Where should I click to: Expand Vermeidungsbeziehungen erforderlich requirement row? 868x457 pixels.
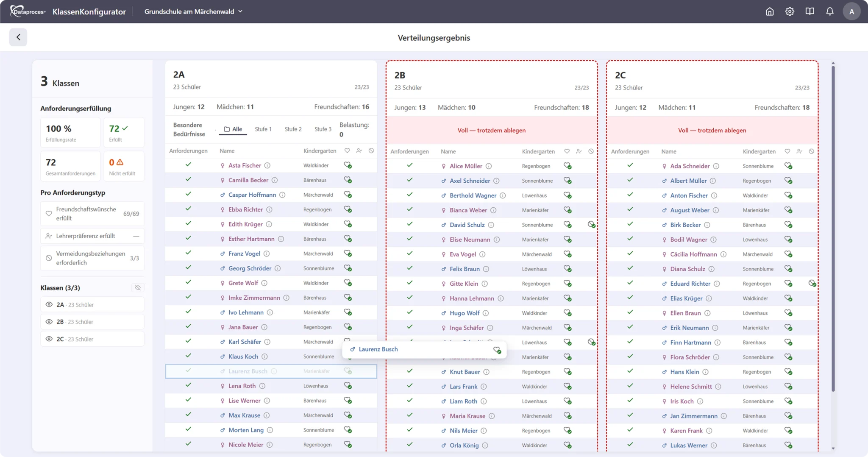click(92, 258)
